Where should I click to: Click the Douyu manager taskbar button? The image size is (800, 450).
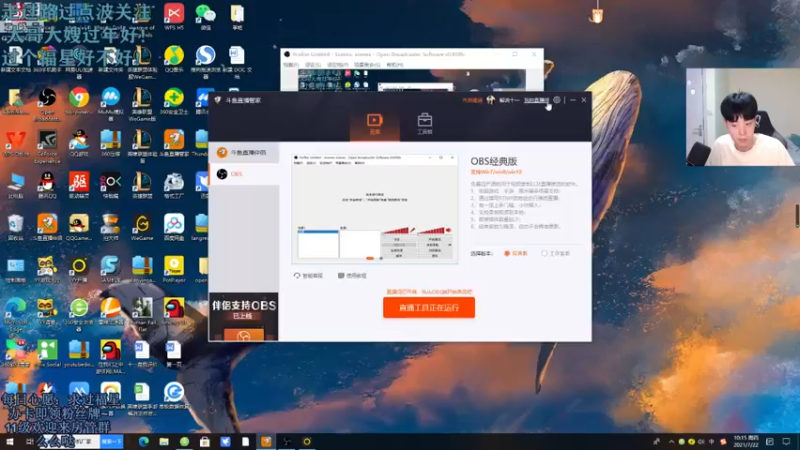pyautogui.click(x=266, y=442)
